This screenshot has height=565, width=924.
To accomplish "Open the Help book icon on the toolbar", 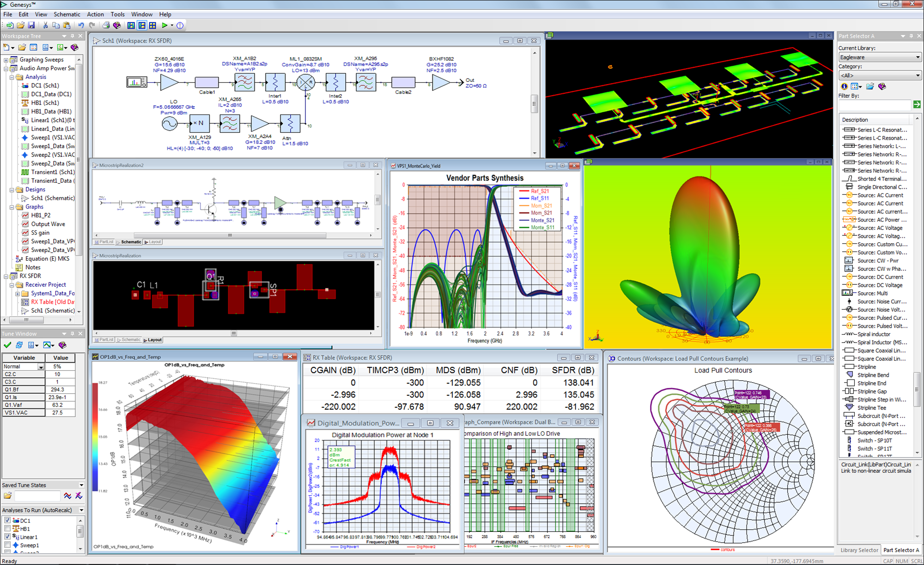I will 117,25.
